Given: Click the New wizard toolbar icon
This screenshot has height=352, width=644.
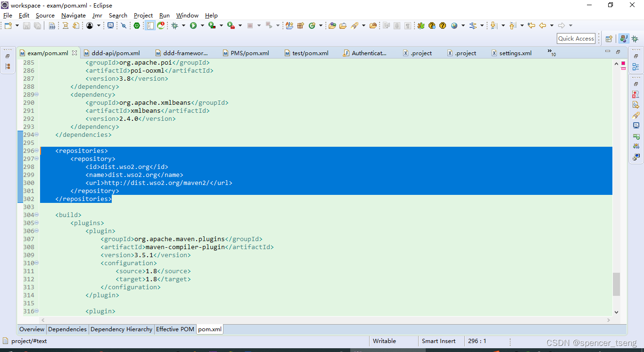Looking at the screenshot, I should [8, 25].
